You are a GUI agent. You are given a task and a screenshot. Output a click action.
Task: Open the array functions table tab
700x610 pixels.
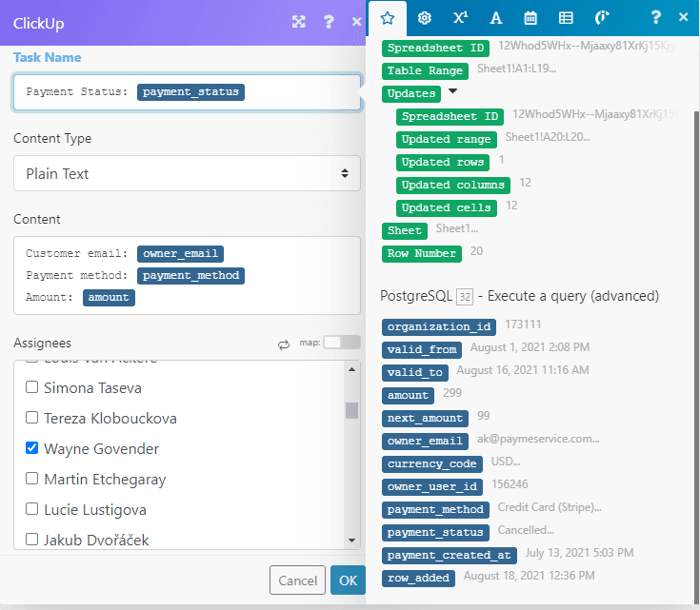(566, 18)
